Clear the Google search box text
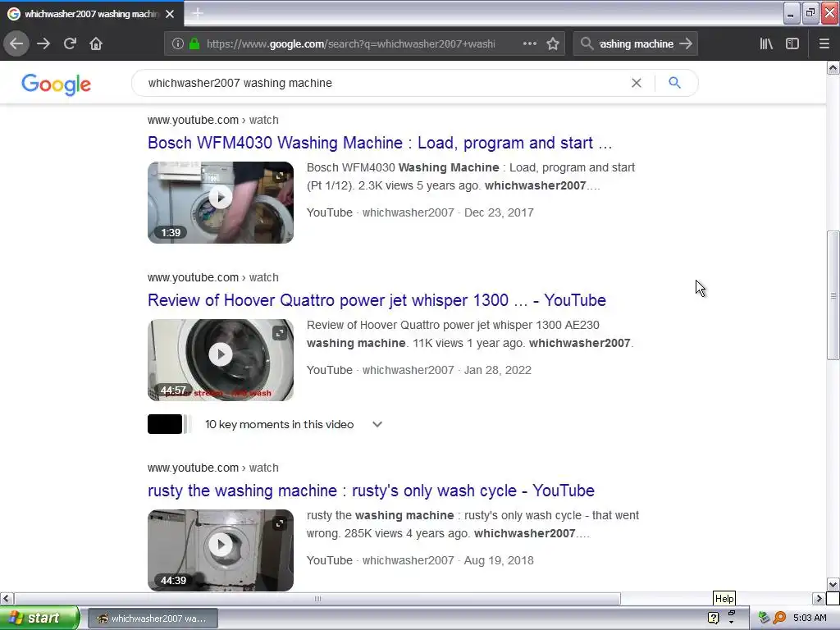Screen dimensions: 840x630 [x=636, y=83]
